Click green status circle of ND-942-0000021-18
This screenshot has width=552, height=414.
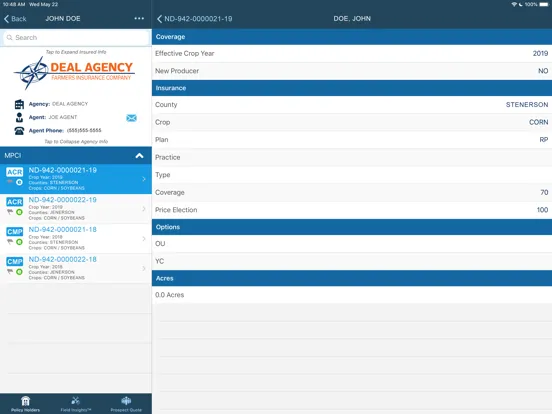(19, 242)
